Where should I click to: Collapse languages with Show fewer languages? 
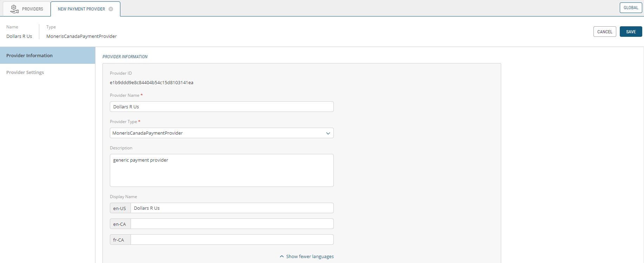click(310, 257)
